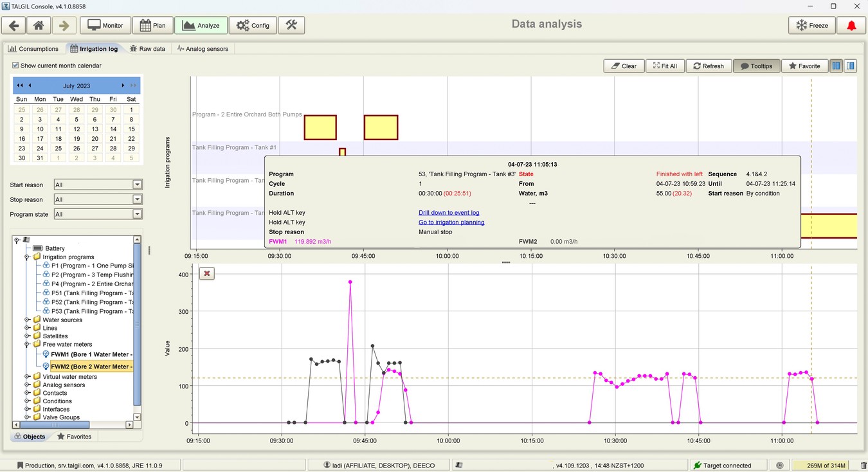The height and width of the screenshot is (472, 868).
Task: Click the Conditions folder icon
Action: [x=37, y=401]
